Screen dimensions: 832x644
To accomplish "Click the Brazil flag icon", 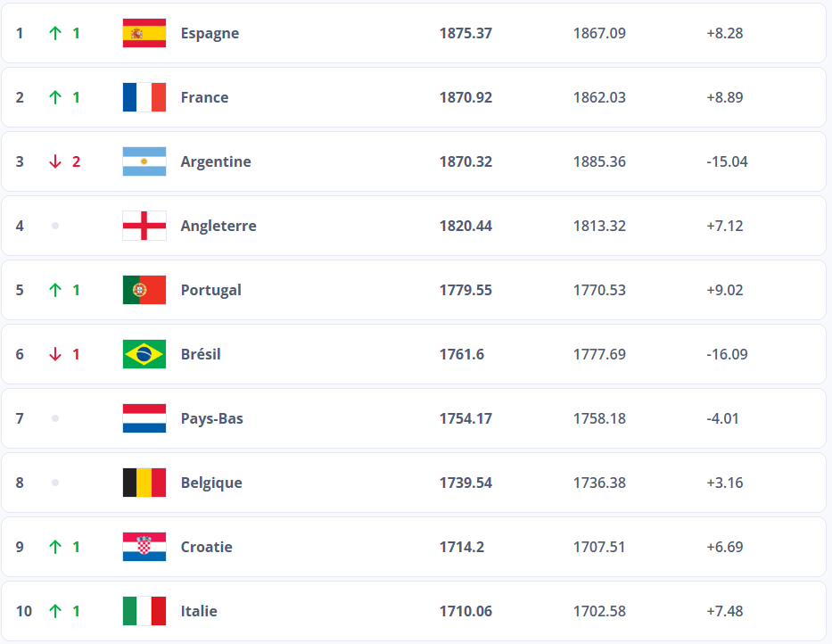I will 144,354.
